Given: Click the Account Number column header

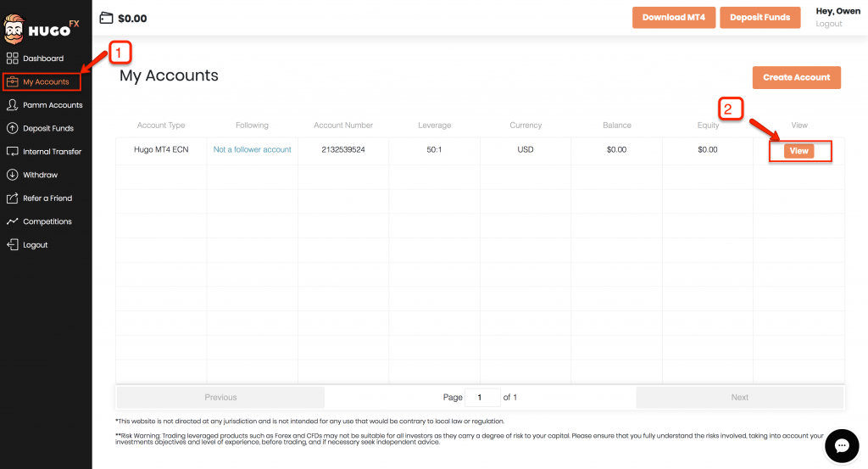Looking at the screenshot, I should [x=343, y=126].
